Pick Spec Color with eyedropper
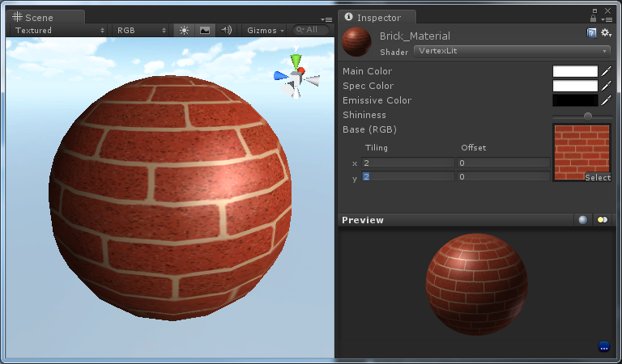Image resolution: width=622 pixels, height=364 pixels. point(606,86)
